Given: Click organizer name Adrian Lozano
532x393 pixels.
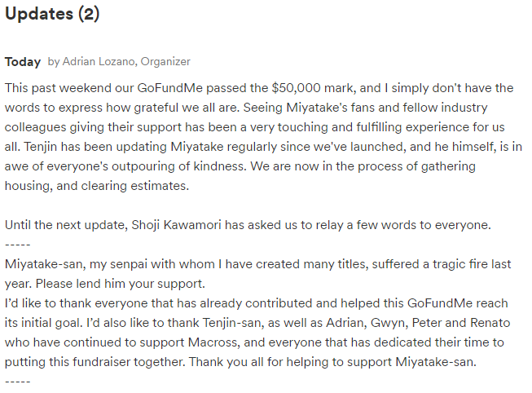Looking at the screenshot, I should tap(99, 61).
